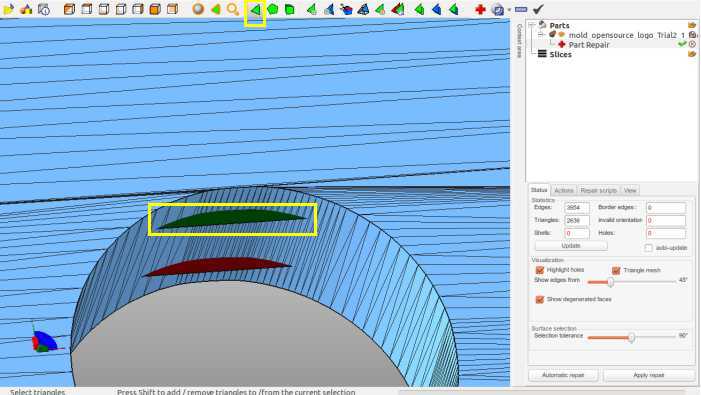Click the solid blue triangle toolbar icon

[436, 9]
